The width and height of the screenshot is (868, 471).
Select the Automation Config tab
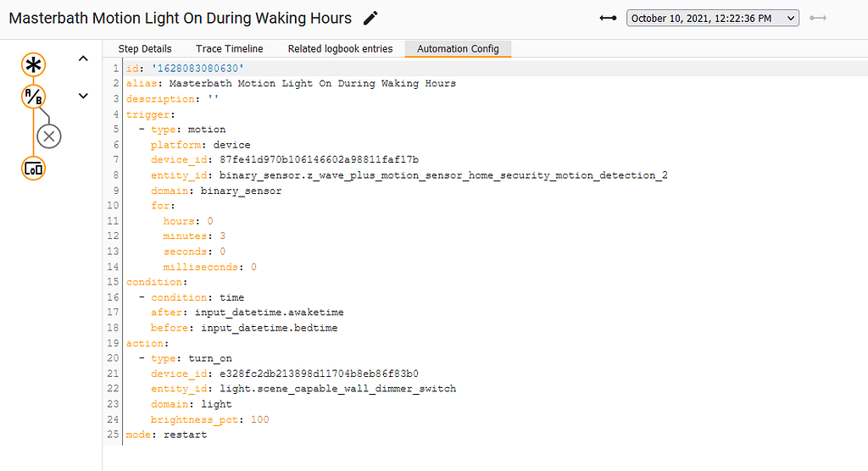tap(458, 48)
